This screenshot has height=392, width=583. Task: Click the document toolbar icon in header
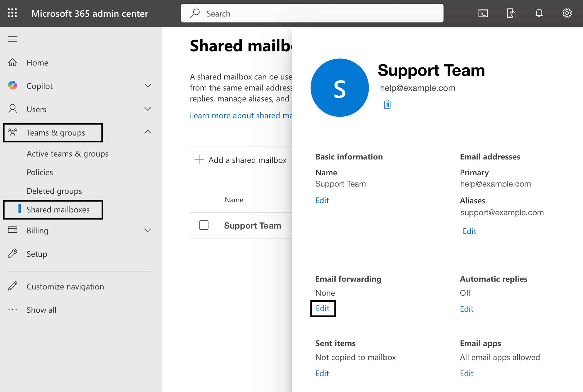coord(511,13)
